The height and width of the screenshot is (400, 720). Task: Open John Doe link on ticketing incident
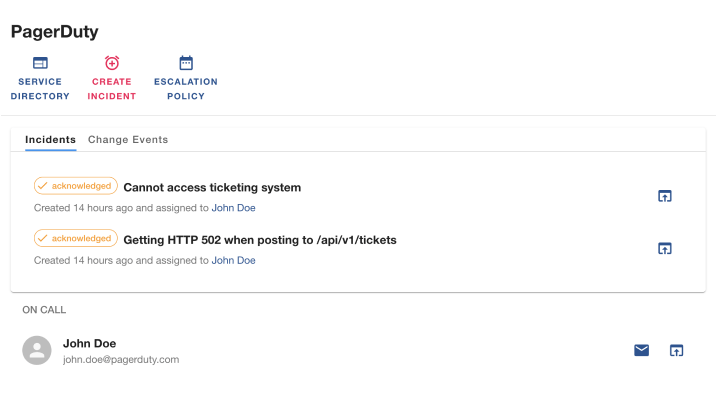tap(233, 208)
